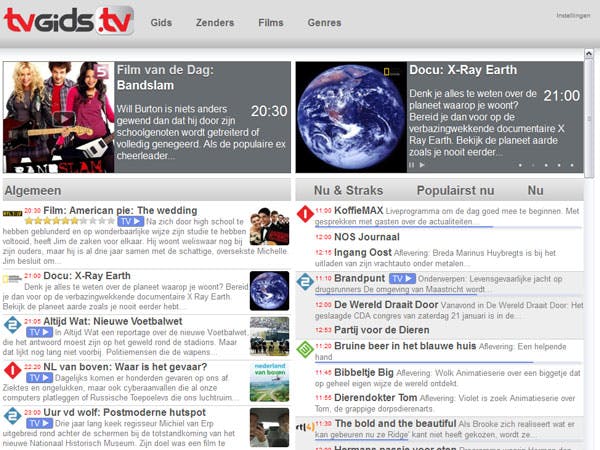Click Nederland 1 logo beside NL van boven
Image resolution: width=600 pixels, height=450 pixels.
(x=12, y=370)
